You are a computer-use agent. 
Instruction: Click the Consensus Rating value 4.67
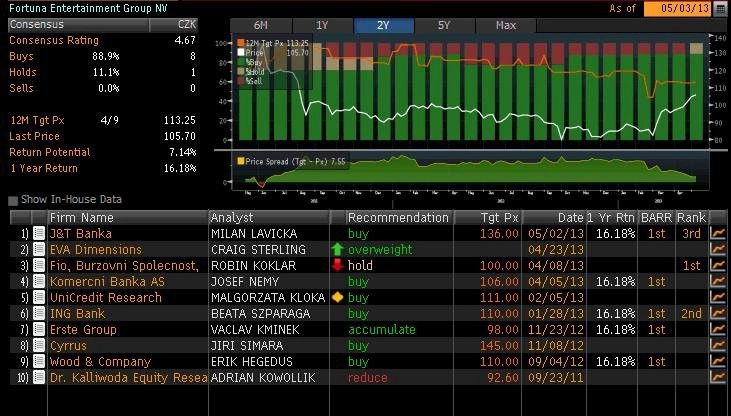185,40
